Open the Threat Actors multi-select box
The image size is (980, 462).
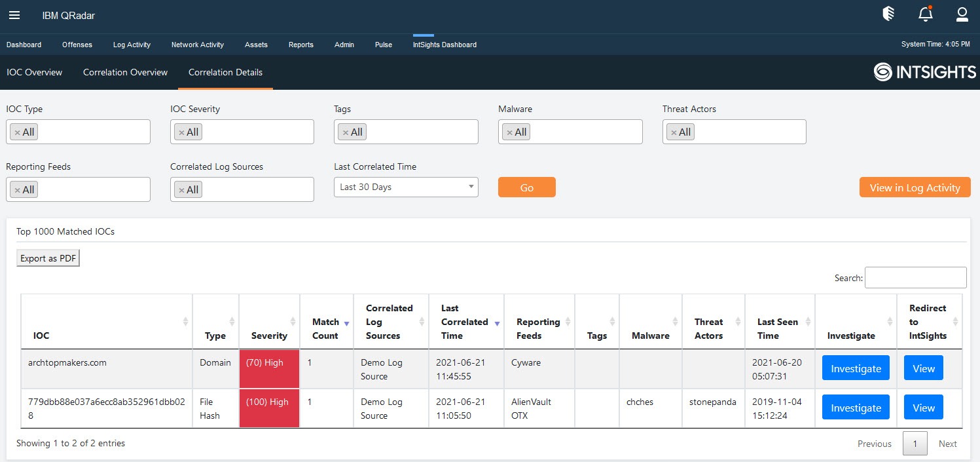tap(735, 132)
